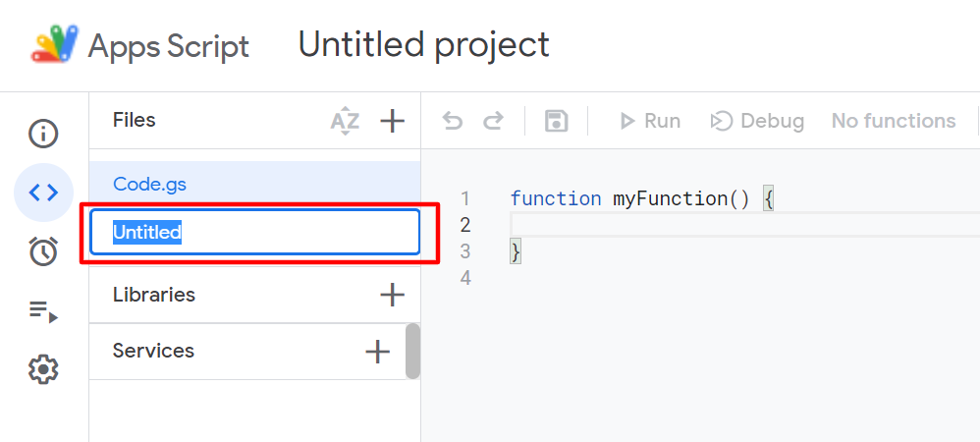Sort files alphabetically with AZ icon
The width and height of the screenshot is (980, 442).
[x=345, y=121]
